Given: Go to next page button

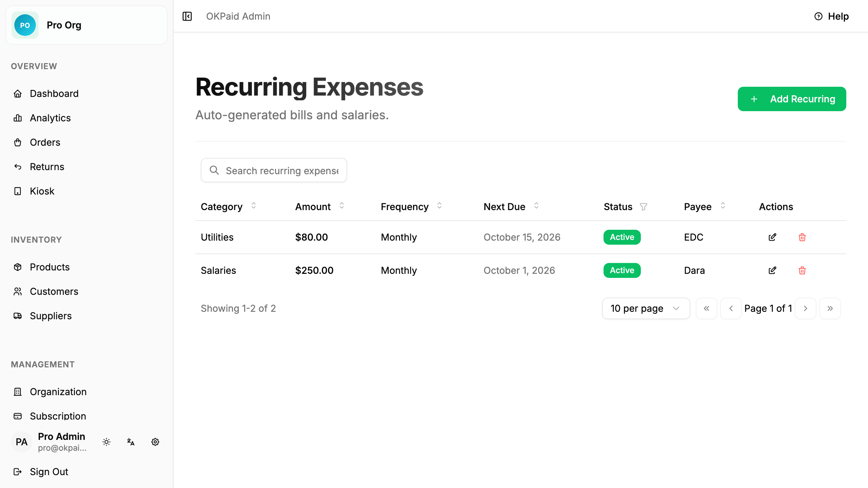Looking at the screenshot, I should pos(806,308).
